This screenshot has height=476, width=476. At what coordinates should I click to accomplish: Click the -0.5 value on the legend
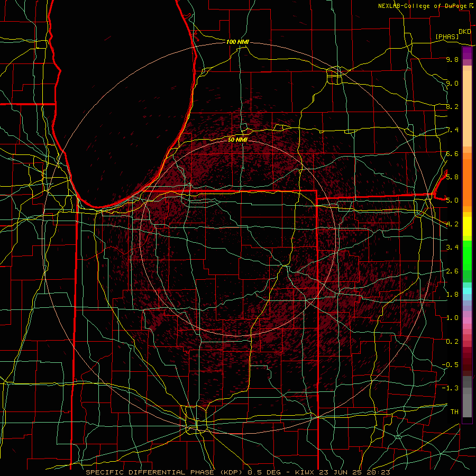(450, 364)
